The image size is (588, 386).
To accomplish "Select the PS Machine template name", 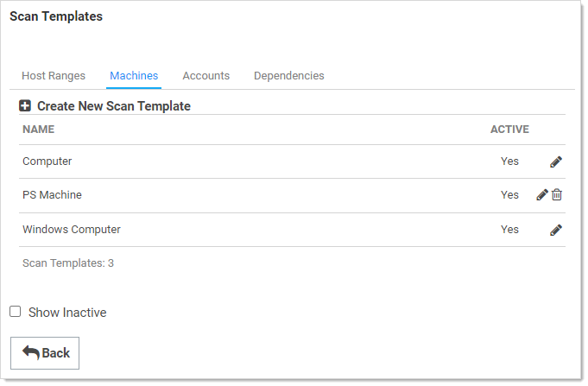I will pos(52,195).
